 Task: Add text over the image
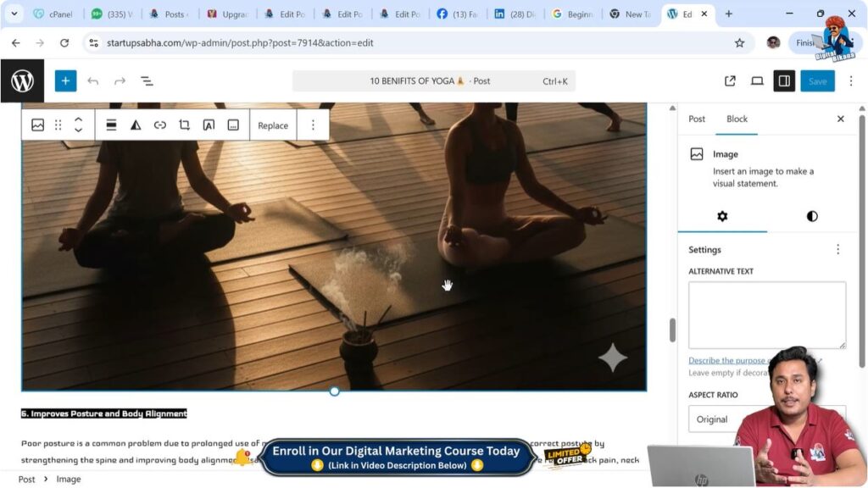(209, 125)
